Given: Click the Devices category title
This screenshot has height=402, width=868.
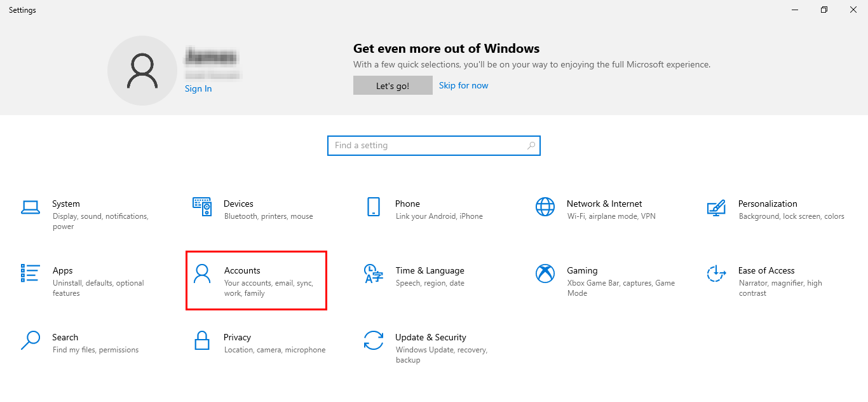Looking at the screenshot, I should pyautogui.click(x=238, y=204).
